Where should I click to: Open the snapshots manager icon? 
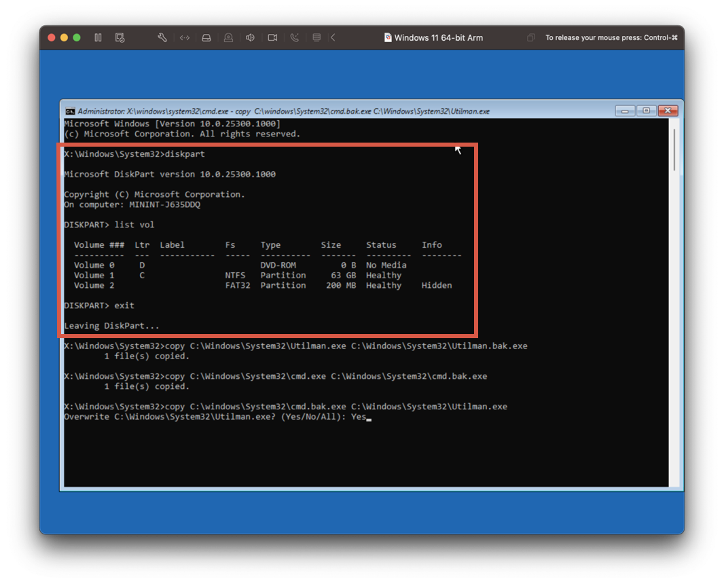tap(120, 38)
